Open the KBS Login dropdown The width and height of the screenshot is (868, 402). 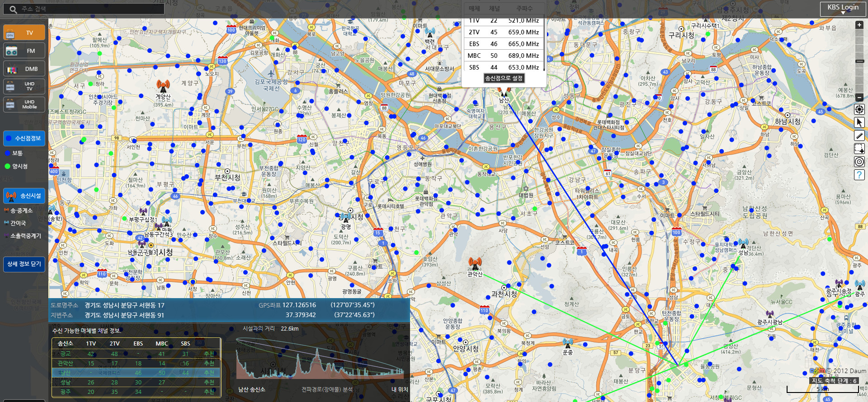[843, 9]
